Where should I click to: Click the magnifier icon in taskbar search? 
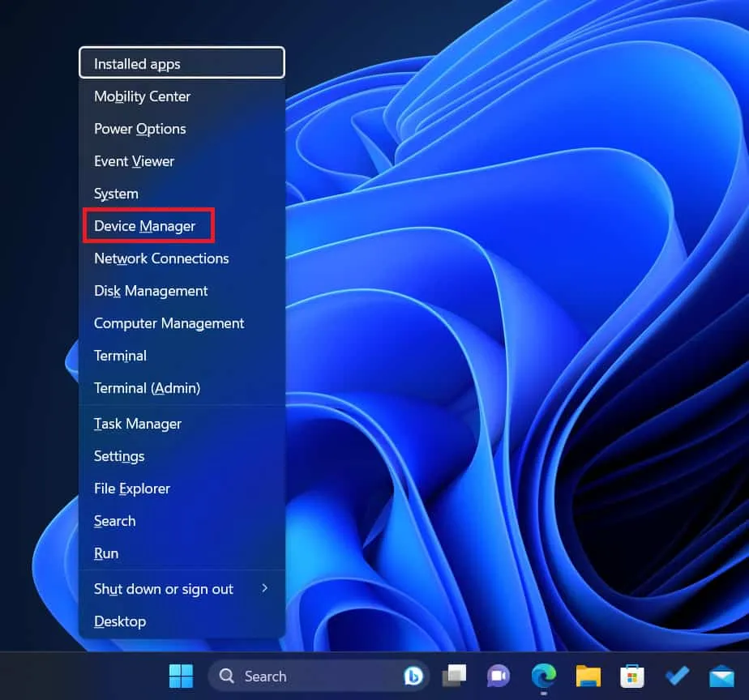[x=226, y=677]
